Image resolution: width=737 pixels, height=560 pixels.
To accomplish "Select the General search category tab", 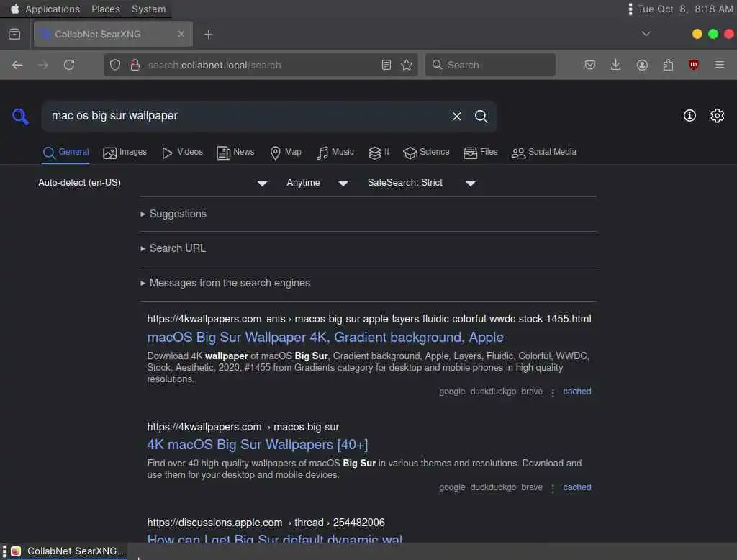I will (65, 153).
